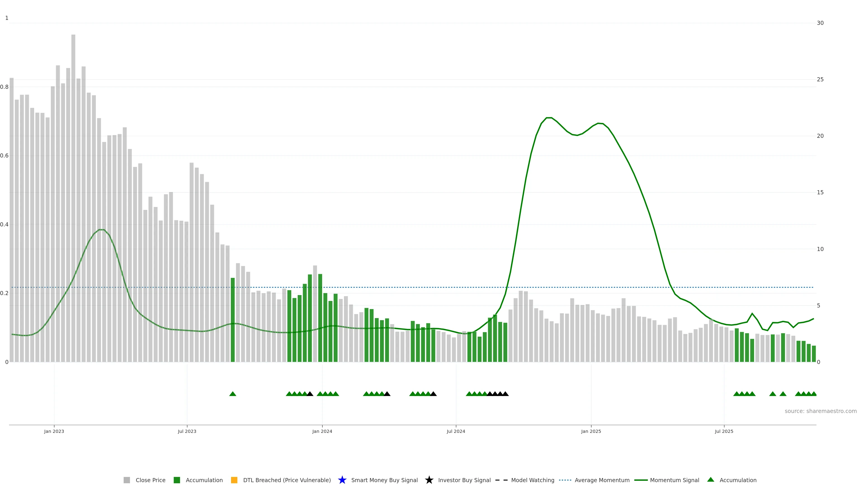Image resolution: width=868 pixels, height=488 pixels.
Task: Click the gray Close Price legend swatch
Action: (127, 480)
